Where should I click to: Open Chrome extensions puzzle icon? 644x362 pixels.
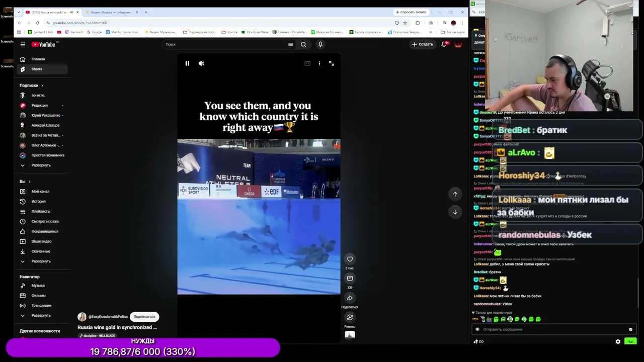pos(418,23)
